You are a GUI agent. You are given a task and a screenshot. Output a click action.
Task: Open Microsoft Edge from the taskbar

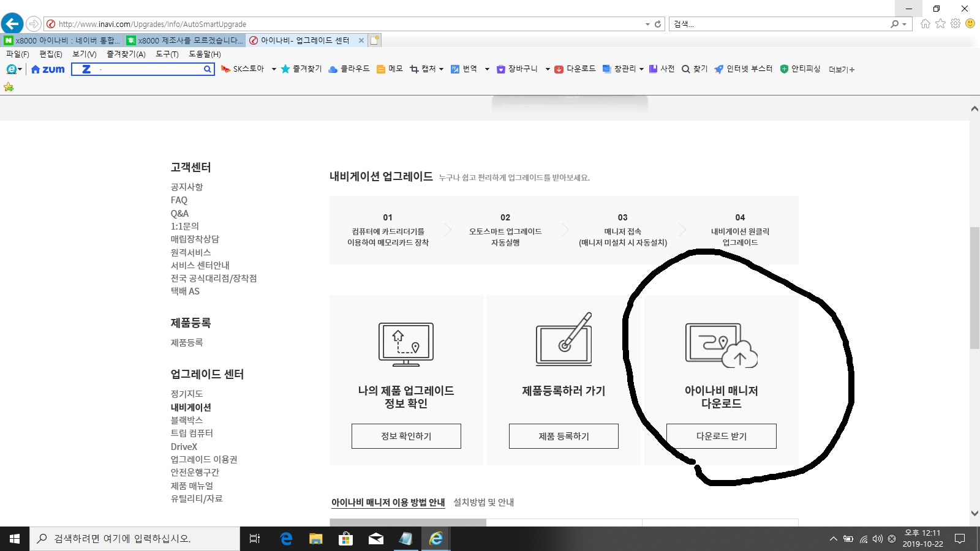point(286,539)
